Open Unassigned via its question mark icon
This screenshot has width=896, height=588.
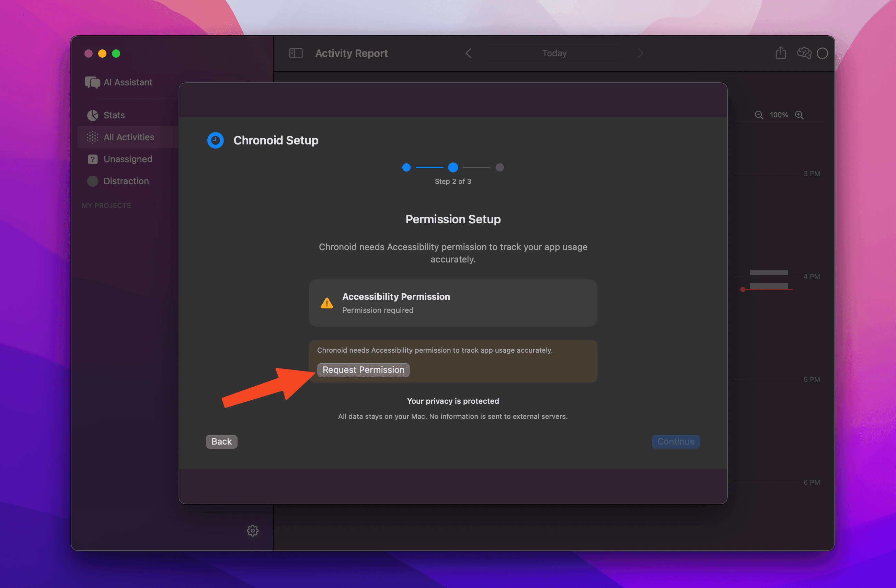[x=92, y=159]
